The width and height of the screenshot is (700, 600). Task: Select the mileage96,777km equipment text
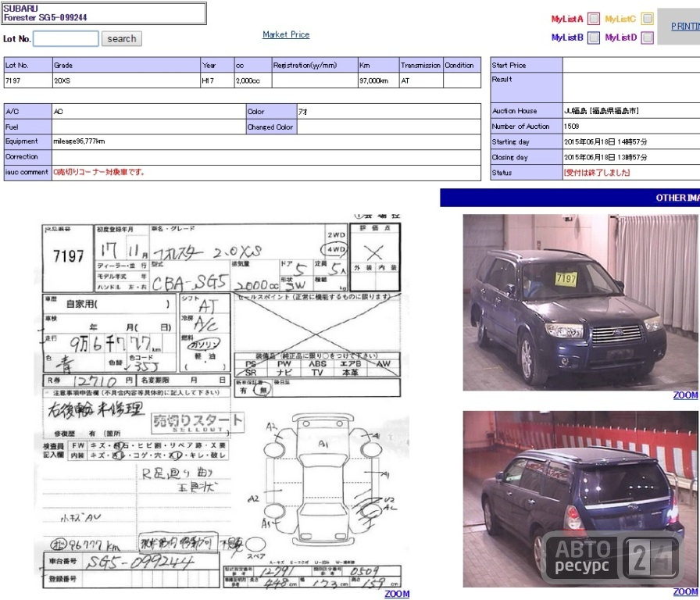click(x=79, y=141)
